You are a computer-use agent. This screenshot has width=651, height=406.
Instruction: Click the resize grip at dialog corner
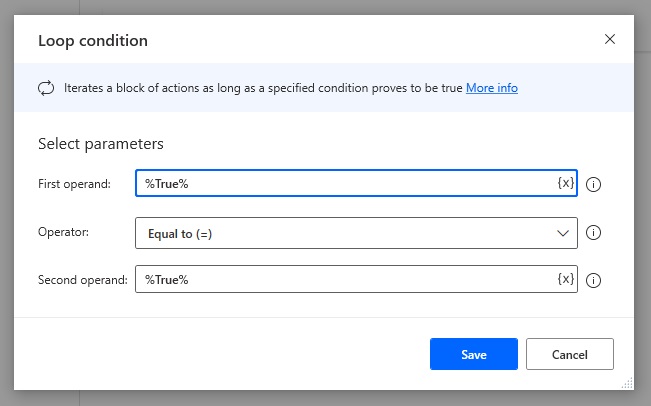click(627, 383)
